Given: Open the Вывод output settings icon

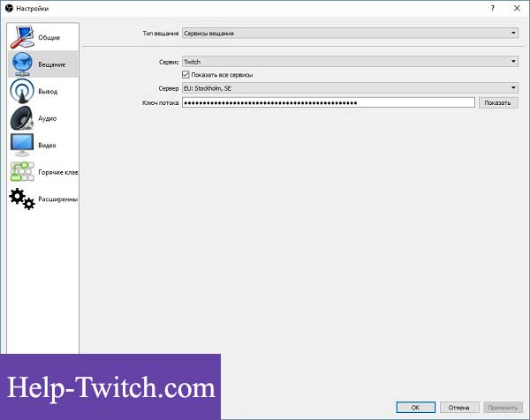Looking at the screenshot, I should tap(22, 91).
